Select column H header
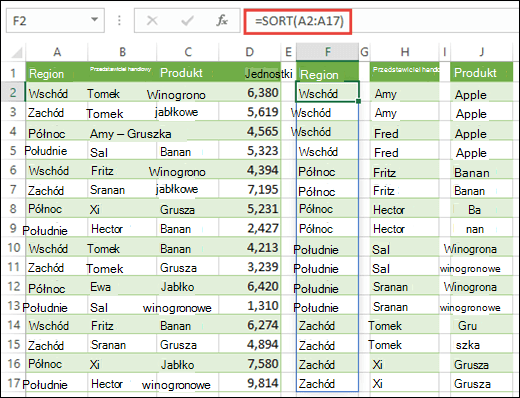Image resolution: width=520 pixels, height=398 pixels. coord(405,52)
